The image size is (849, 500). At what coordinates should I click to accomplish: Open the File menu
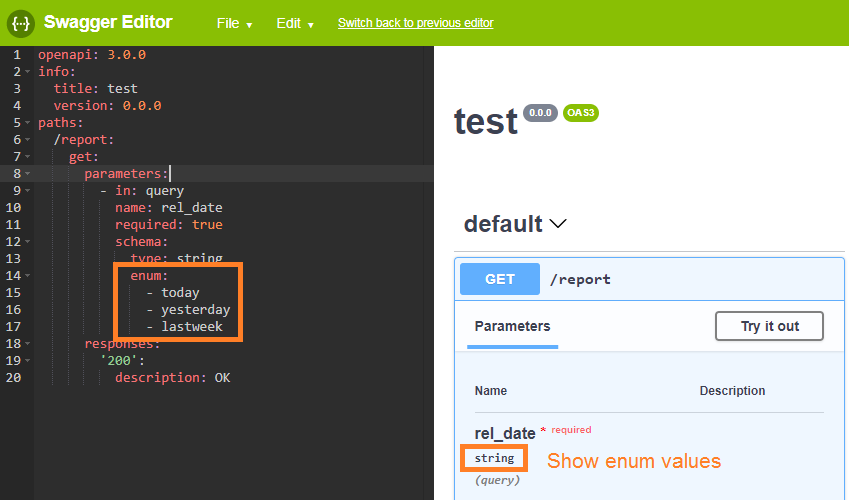tap(234, 23)
